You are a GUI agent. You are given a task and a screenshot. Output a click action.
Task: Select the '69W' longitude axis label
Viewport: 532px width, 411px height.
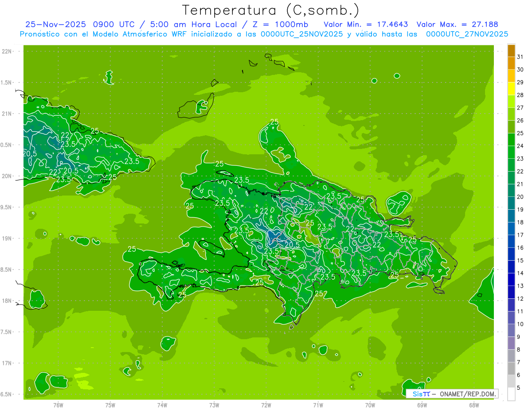coord(422,405)
